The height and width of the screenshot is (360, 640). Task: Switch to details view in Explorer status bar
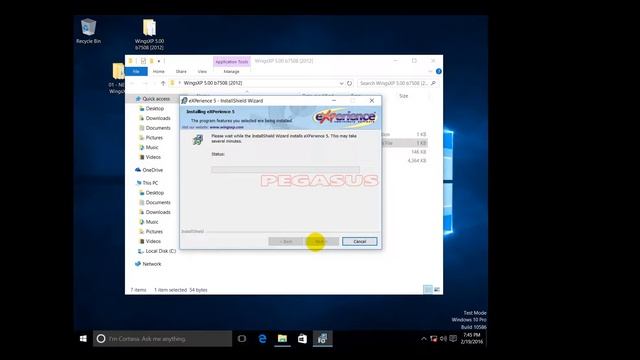point(427,289)
